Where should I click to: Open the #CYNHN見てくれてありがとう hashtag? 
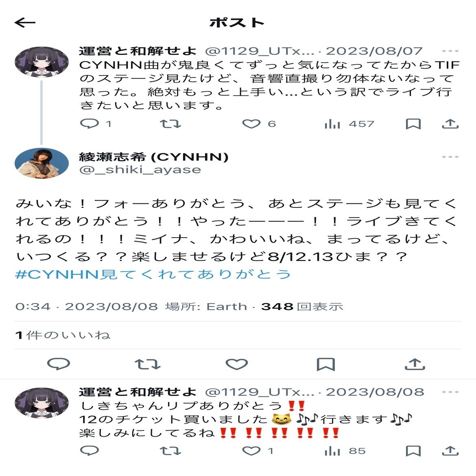point(153,274)
